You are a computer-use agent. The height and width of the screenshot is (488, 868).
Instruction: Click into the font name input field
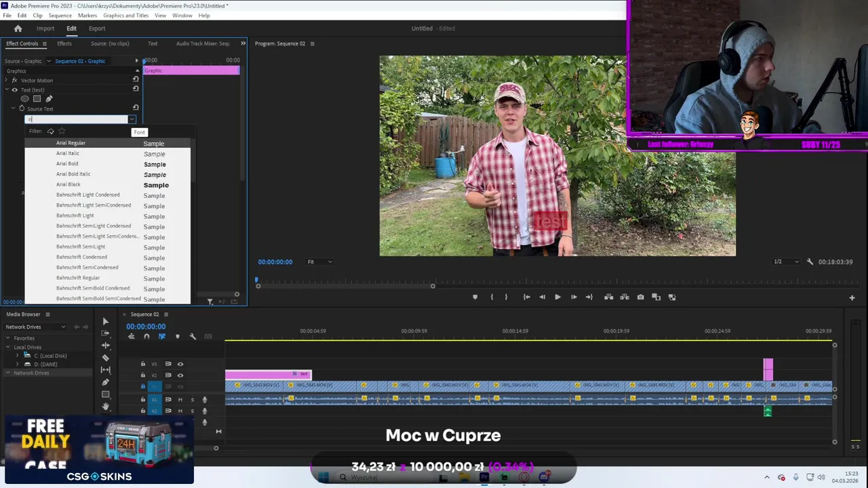click(x=77, y=119)
